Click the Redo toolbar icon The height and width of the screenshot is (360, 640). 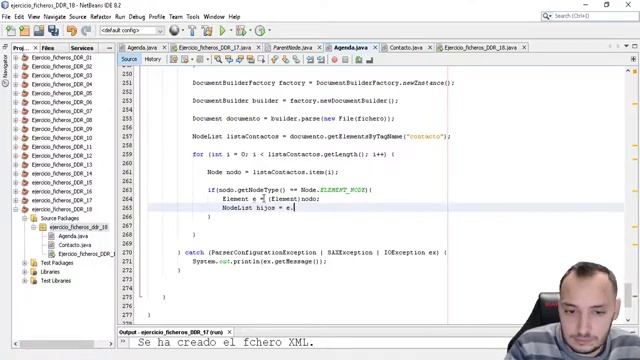[x=86, y=31]
